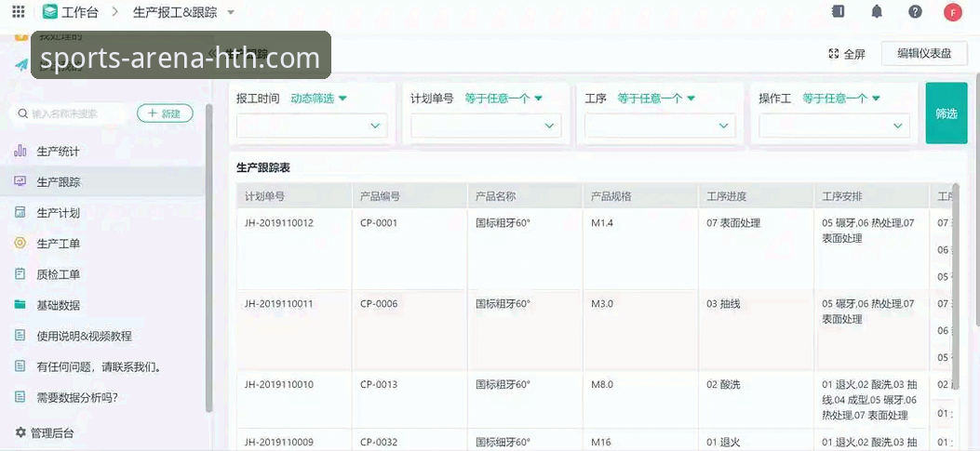The width and height of the screenshot is (980, 451).
Task: Click the 质检工单 clipboard icon
Action: (x=20, y=273)
